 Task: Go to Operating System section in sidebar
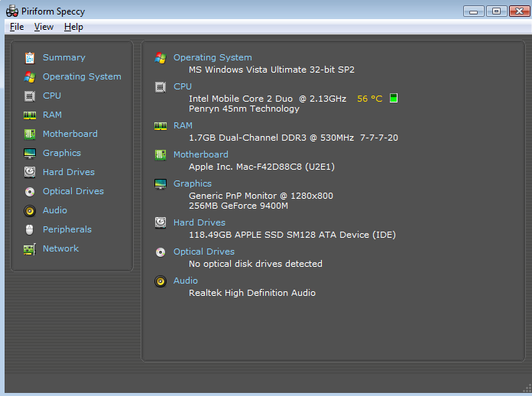82,76
